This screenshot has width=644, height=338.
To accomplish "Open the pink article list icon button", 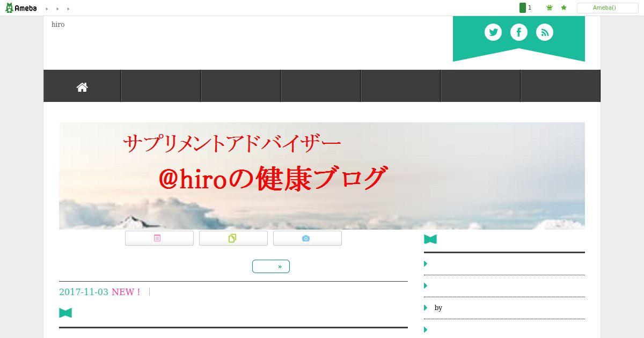I will tap(159, 238).
